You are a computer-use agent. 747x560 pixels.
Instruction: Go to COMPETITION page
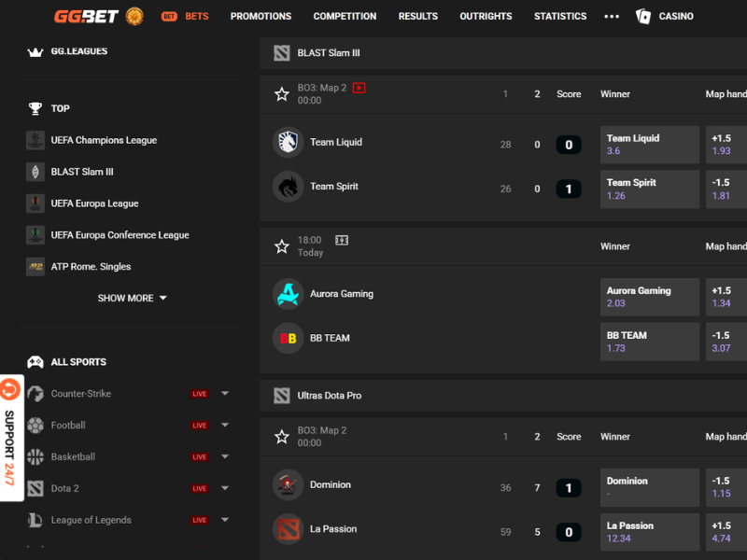coord(345,16)
